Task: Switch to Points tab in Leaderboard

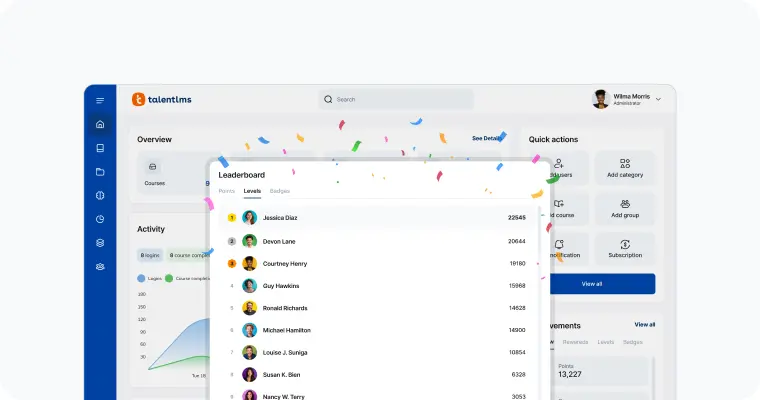Action: point(227,190)
